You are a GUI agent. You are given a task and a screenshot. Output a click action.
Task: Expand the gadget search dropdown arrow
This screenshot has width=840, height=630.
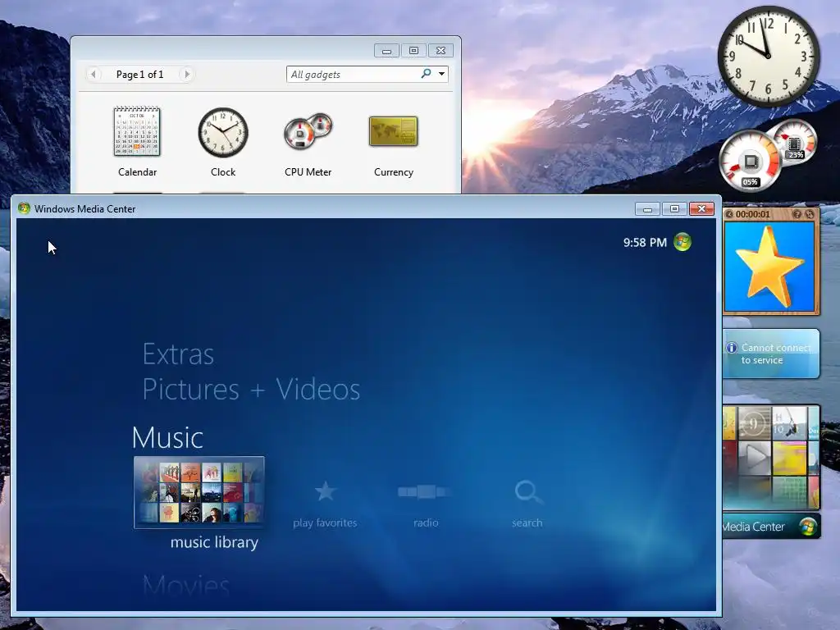pyautogui.click(x=441, y=74)
